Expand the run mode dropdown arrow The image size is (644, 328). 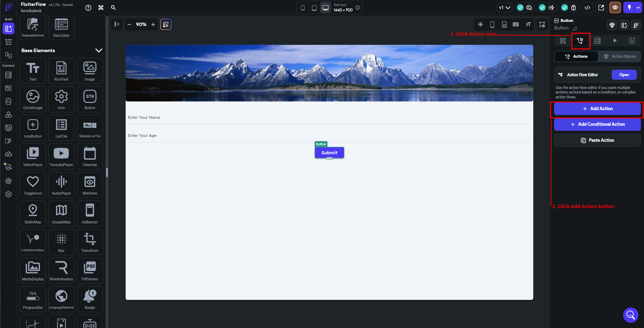638,8
